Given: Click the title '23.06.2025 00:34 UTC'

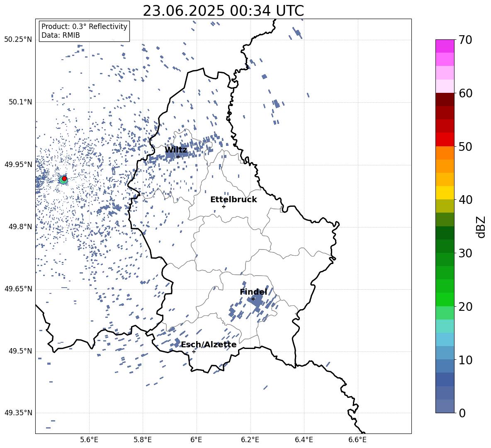Looking at the screenshot, I should (x=224, y=11).
